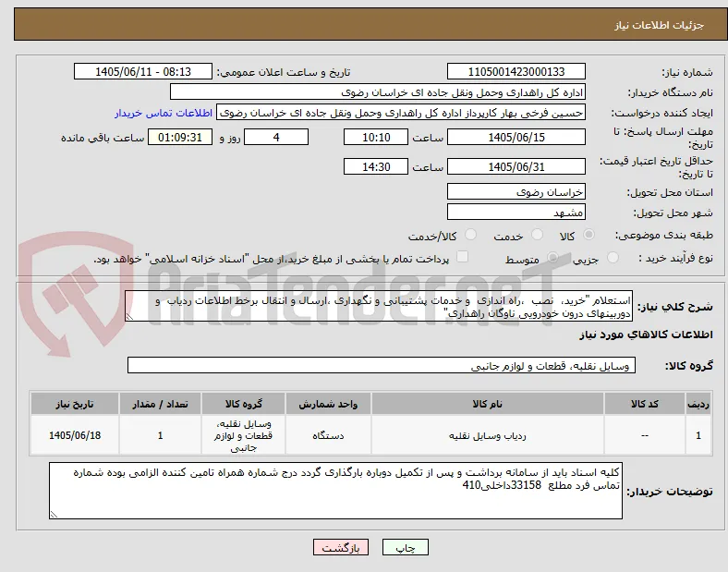Viewport: 728px width, 572px height.
Task: Click goods group field وسایل نقلیه
Action: [382, 365]
